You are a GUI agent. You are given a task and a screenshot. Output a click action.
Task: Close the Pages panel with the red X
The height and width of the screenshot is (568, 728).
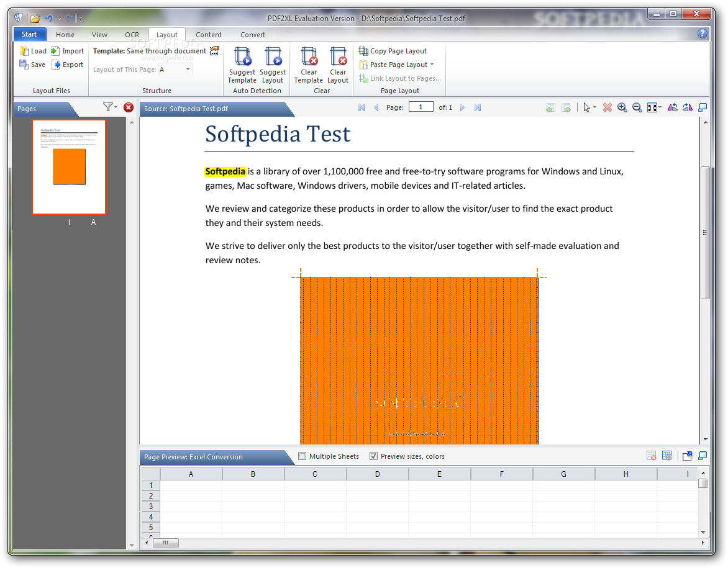click(x=129, y=107)
